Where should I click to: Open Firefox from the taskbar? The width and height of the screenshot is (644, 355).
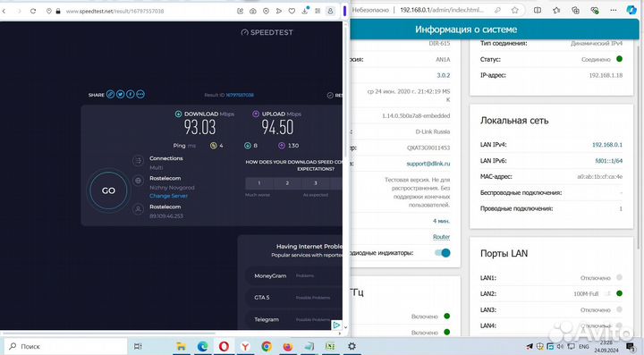pyautogui.click(x=288, y=347)
